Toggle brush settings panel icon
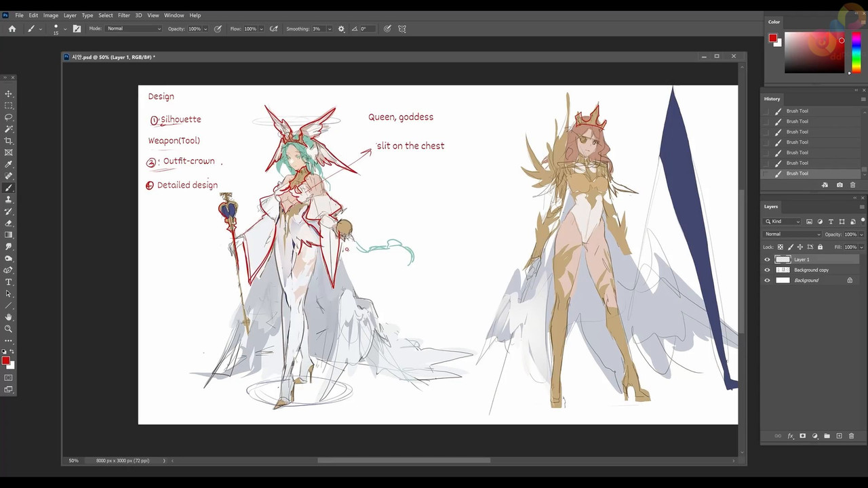This screenshot has height=488, width=868. tap(77, 28)
